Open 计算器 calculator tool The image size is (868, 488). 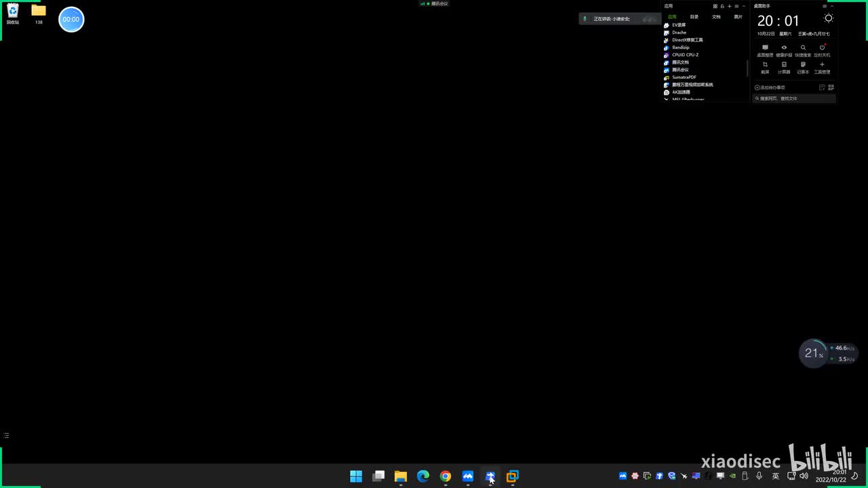pos(784,68)
